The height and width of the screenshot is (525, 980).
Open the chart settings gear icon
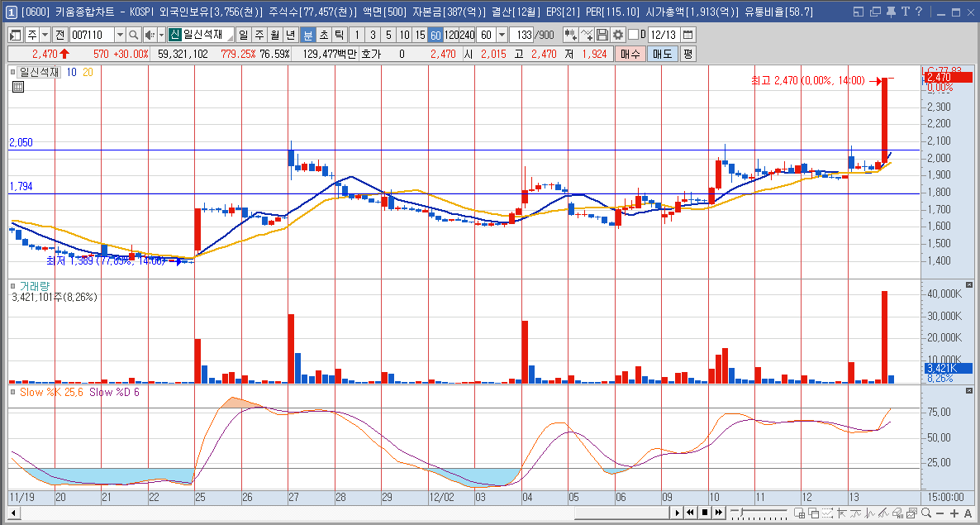click(x=618, y=35)
